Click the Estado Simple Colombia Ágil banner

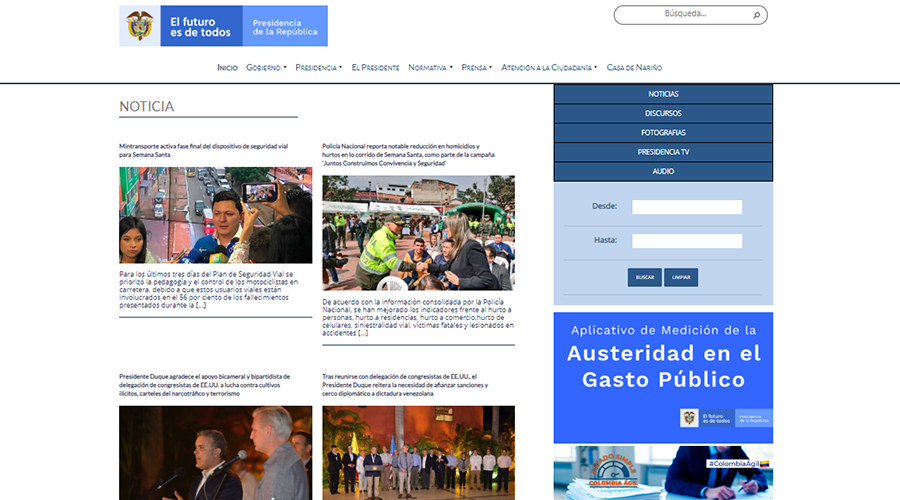pyautogui.click(x=663, y=473)
